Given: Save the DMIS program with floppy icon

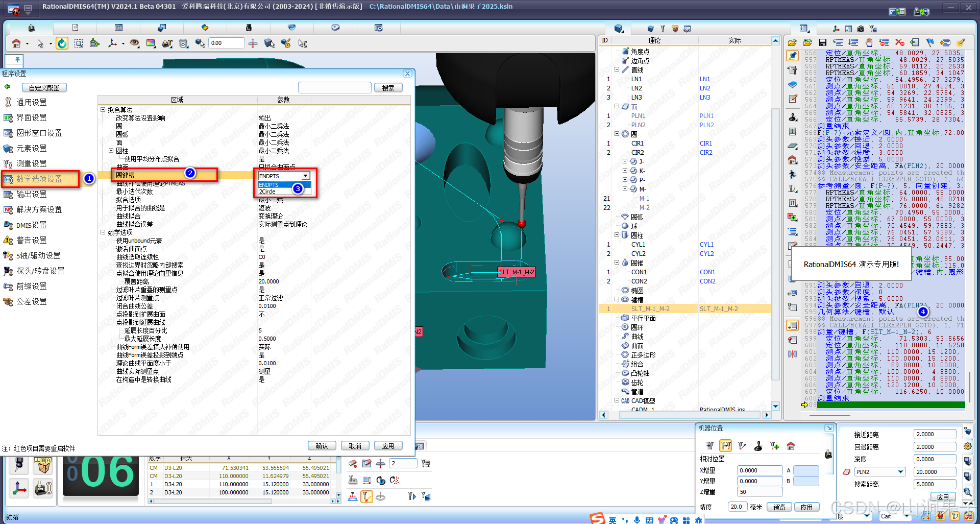Looking at the screenshot, I should coord(822,43).
